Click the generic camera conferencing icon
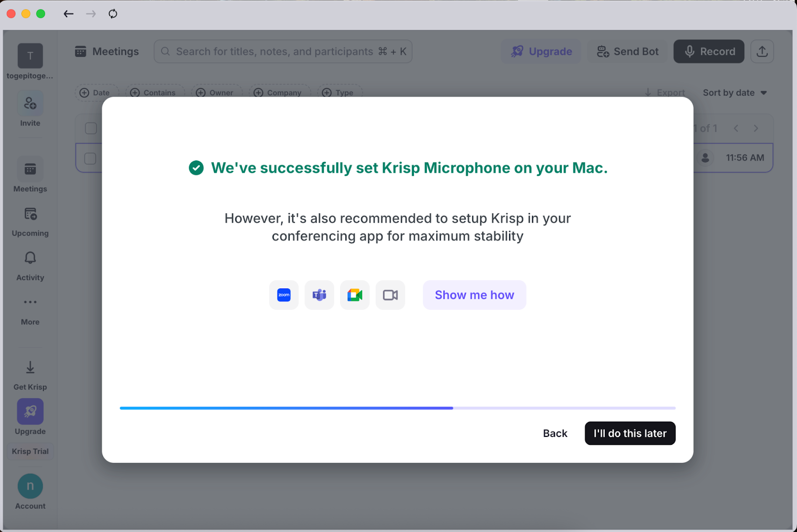This screenshot has height=532, width=797. [390, 295]
